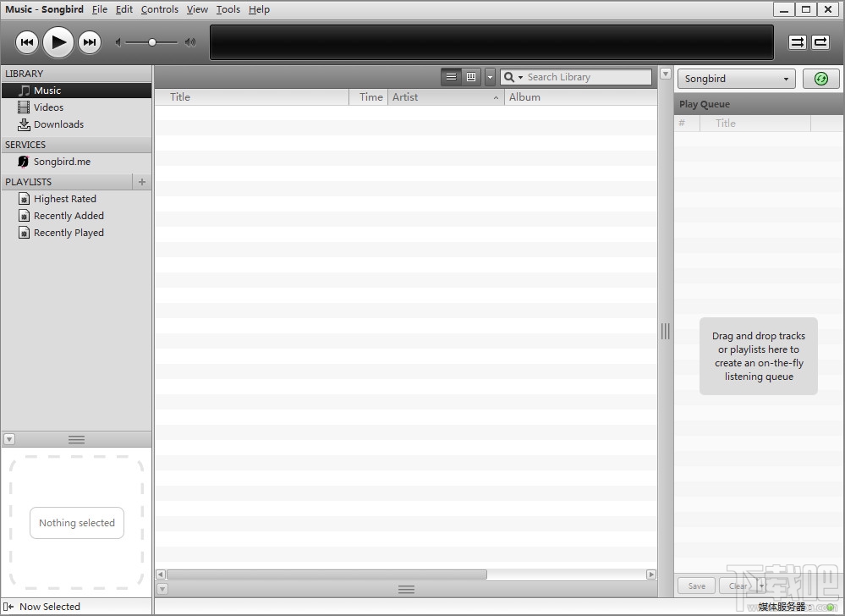Click the "Nothing selected" placeholder
Screen dimensions: 845x616
(76, 523)
